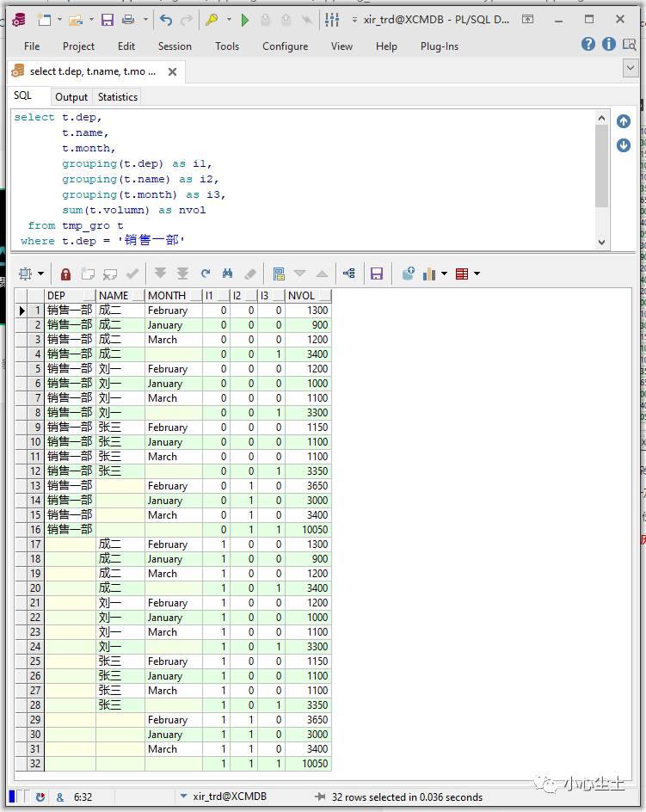Click the MONTH column header
This screenshot has width=646, height=812.
tap(174, 296)
